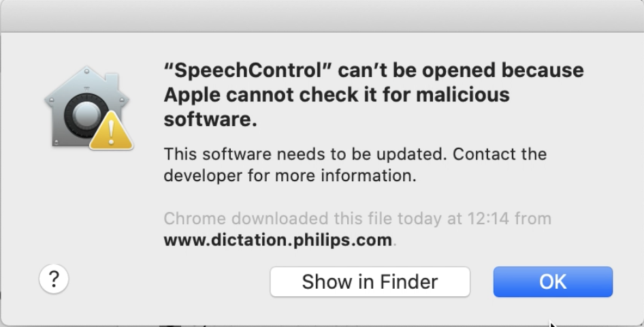The height and width of the screenshot is (327, 644).
Task: Click the www.dictation.philips.com source address
Action: pos(278,240)
